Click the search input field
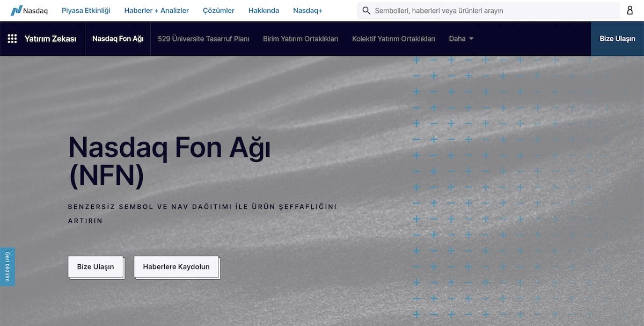Viewport: 644px width, 326px height. [483, 10]
